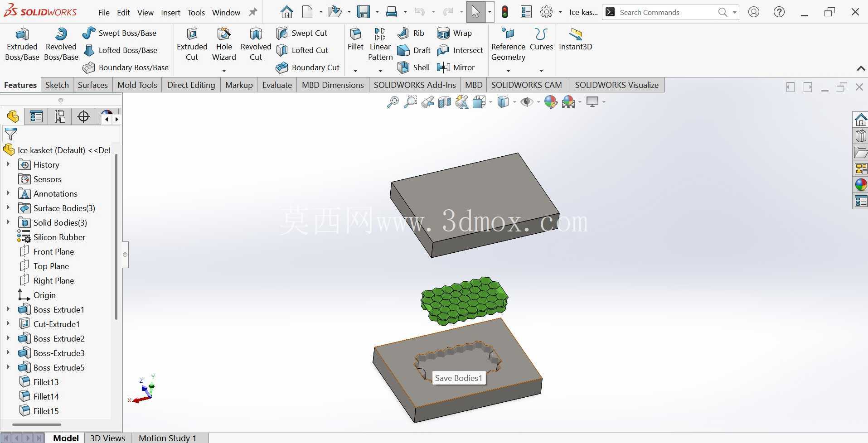Start the Linear Pattern tool
This screenshot has width=868, height=443.
click(380, 44)
